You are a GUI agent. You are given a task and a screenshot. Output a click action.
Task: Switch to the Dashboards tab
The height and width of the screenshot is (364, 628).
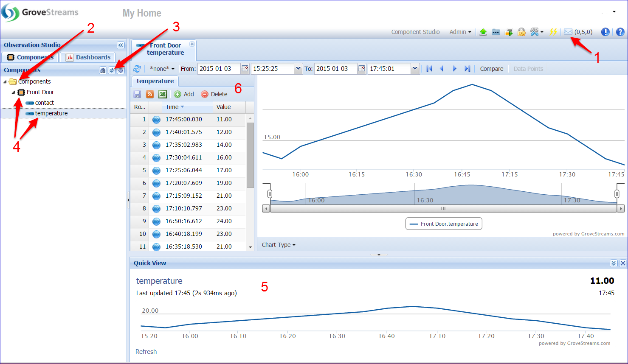click(88, 57)
